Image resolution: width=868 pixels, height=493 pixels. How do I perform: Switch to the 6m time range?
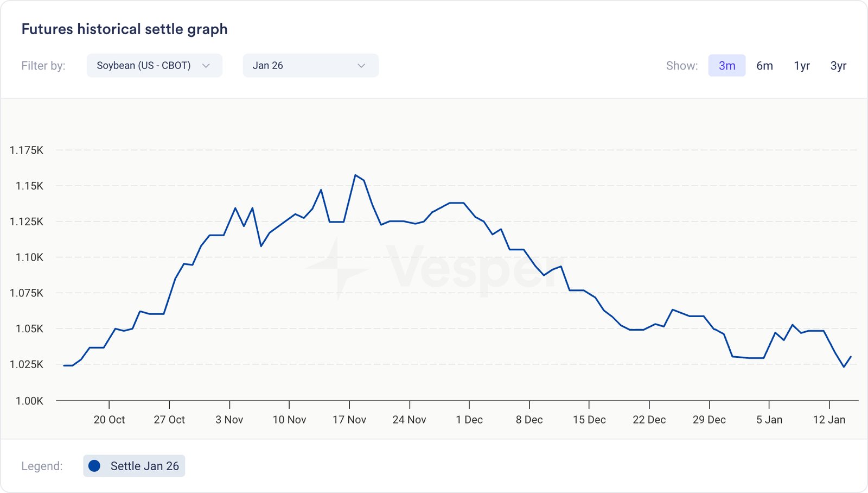(x=764, y=66)
